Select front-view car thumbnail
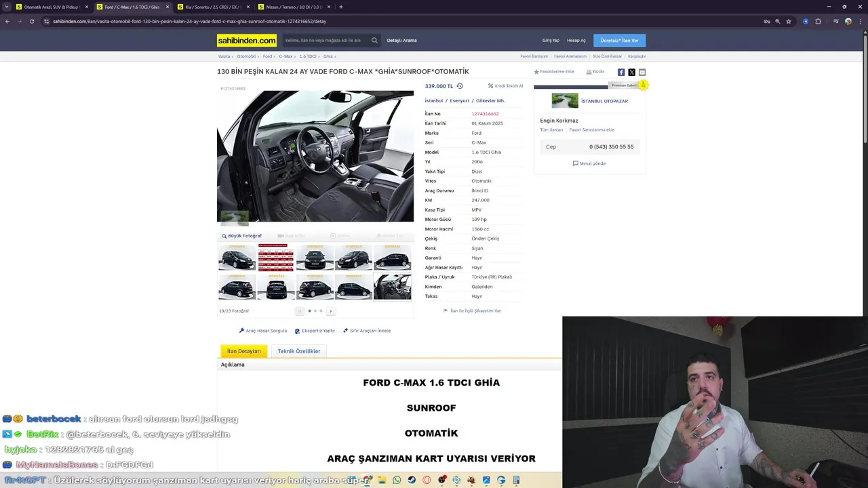 tap(315, 258)
